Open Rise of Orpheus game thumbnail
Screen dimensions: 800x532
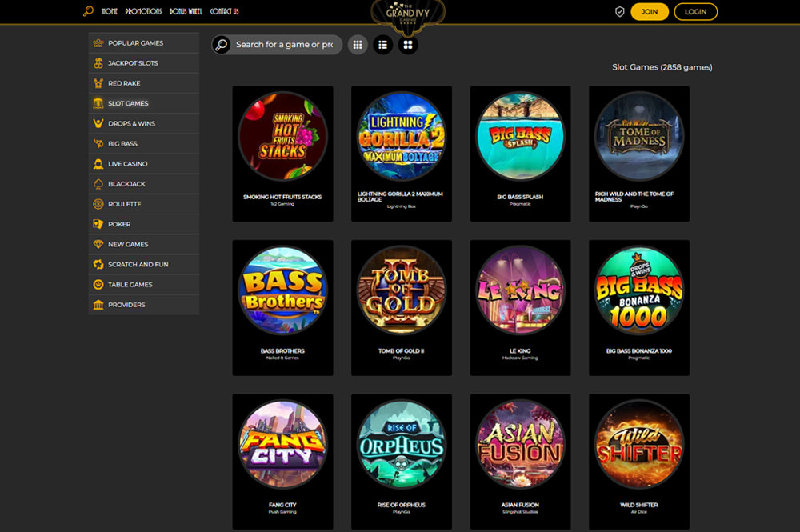pos(402,444)
